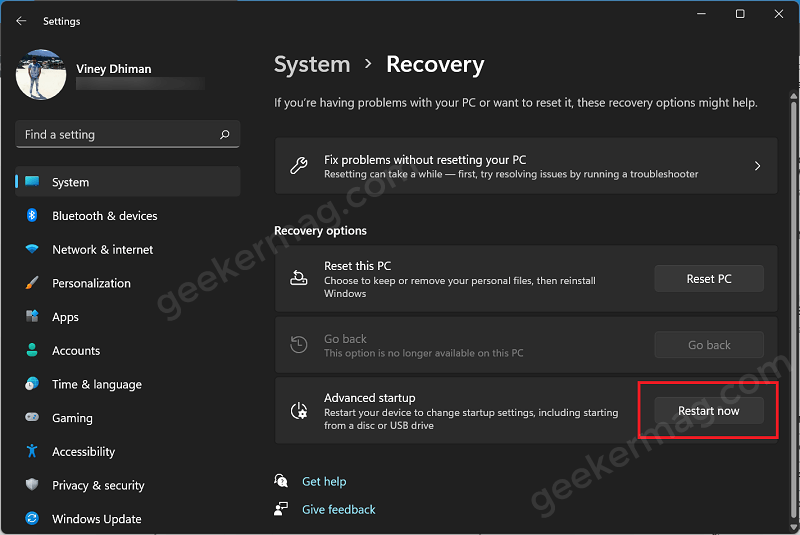
Task: Click the Bluetooth icon in the sidebar
Action: (x=32, y=215)
